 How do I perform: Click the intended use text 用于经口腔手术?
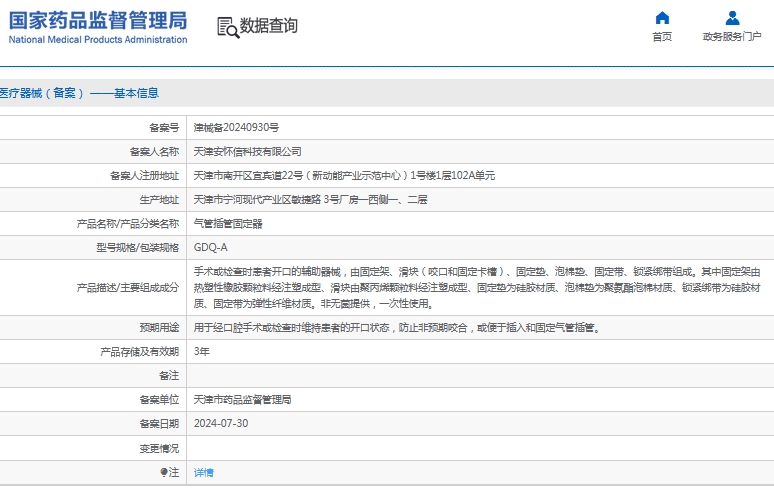[397, 328]
